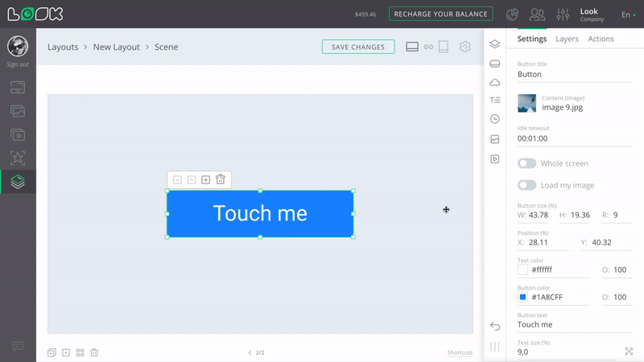The height and width of the screenshot is (362, 644).
Task: Select the cloud icon in tool strip
Action: (x=495, y=82)
